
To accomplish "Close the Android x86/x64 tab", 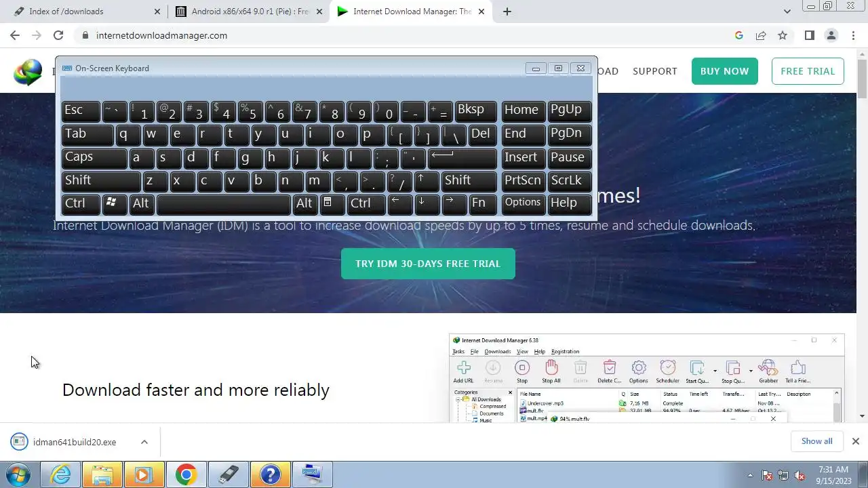I will pyautogui.click(x=319, y=12).
